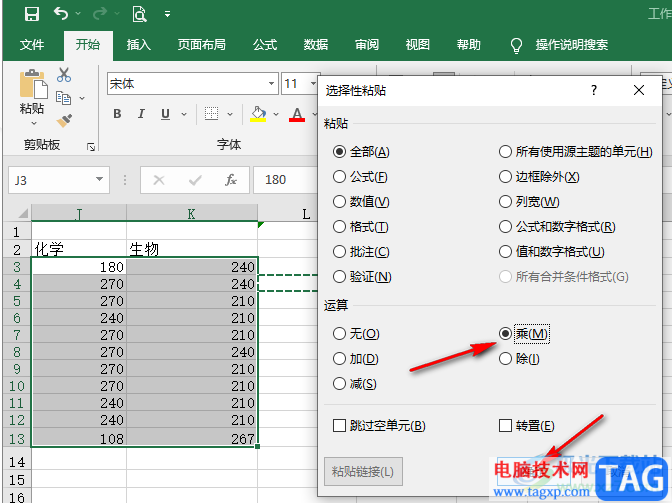Expand the Paste button dropdown arrow
This screenshot has height=503, width=672.
(x=33, y=123)
